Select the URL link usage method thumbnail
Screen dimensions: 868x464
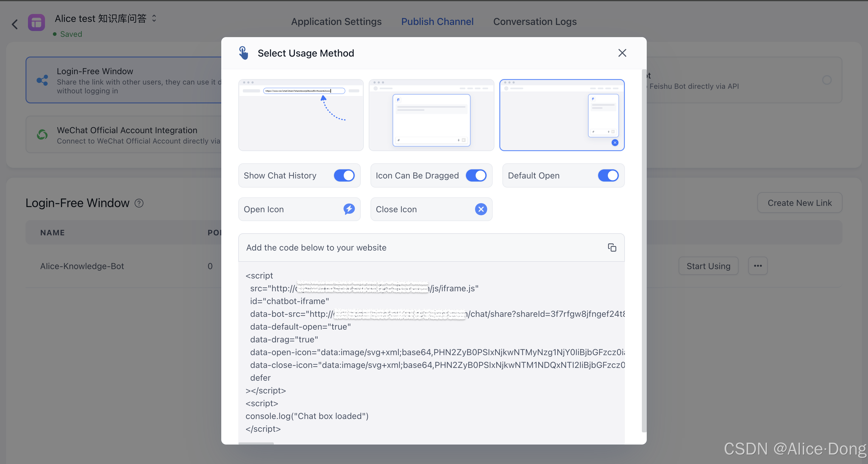301,115
